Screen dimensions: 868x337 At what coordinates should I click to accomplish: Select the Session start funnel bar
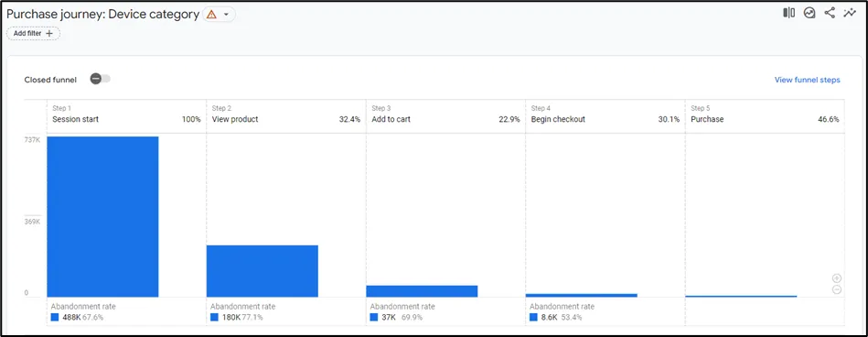coord(103,217)
